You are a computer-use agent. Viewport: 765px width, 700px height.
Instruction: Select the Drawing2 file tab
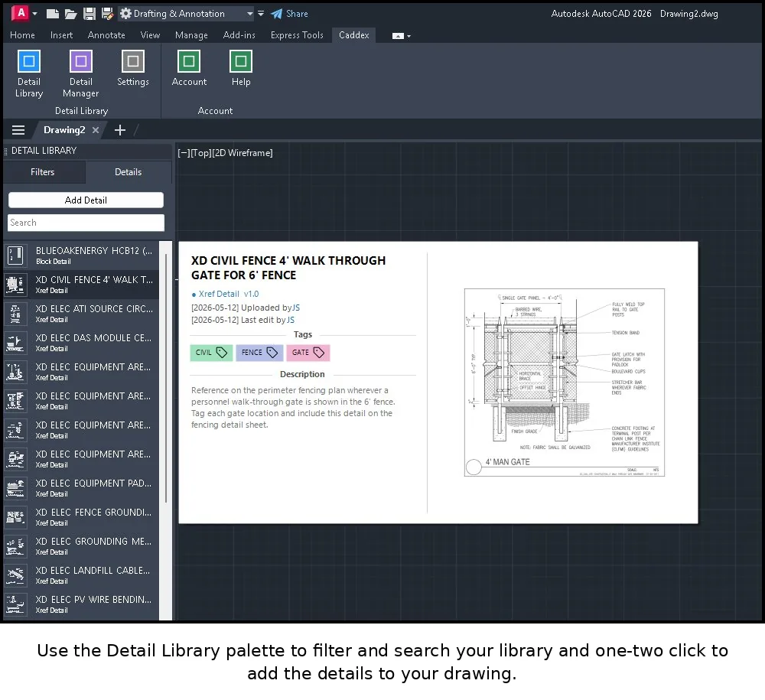pos(64,130)
